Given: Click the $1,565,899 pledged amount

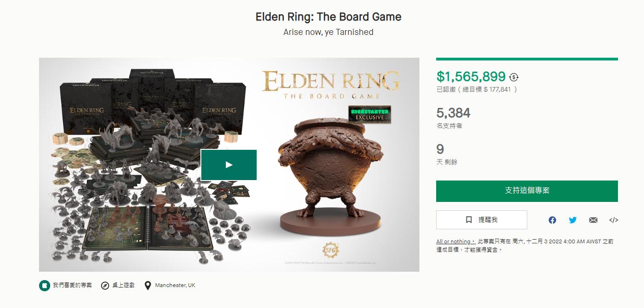Looking at the screenshot, I should pyautogui.click(x=471, y=77).
